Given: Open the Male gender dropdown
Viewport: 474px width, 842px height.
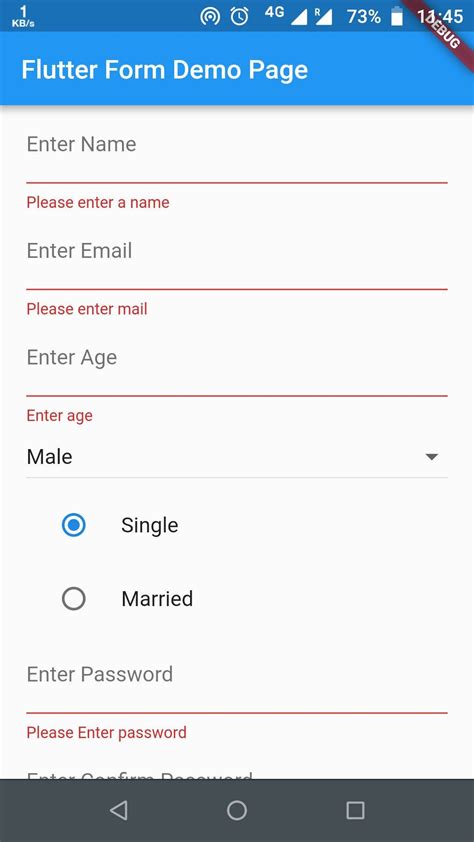Looking at the screenshot, I should tap(237, 458).
